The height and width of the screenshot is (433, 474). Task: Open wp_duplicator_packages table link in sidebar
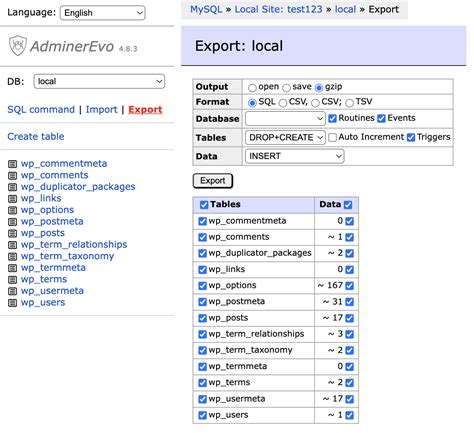pyautogui.click(x=78, y=187)
